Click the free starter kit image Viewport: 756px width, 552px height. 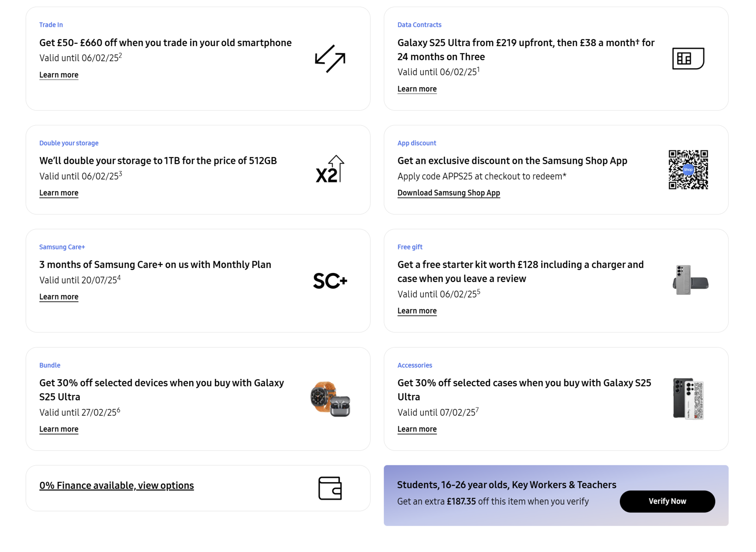tap(690, 280)
